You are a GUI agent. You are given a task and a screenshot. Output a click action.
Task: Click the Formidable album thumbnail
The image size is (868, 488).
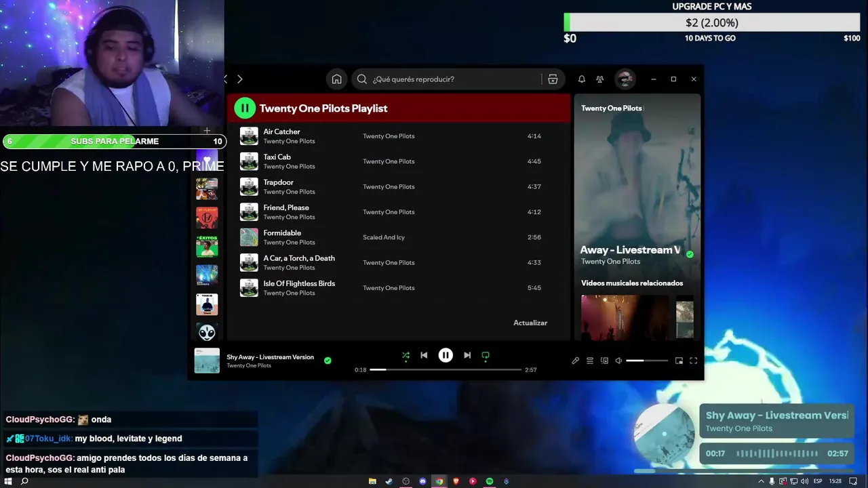coord(249,237)
